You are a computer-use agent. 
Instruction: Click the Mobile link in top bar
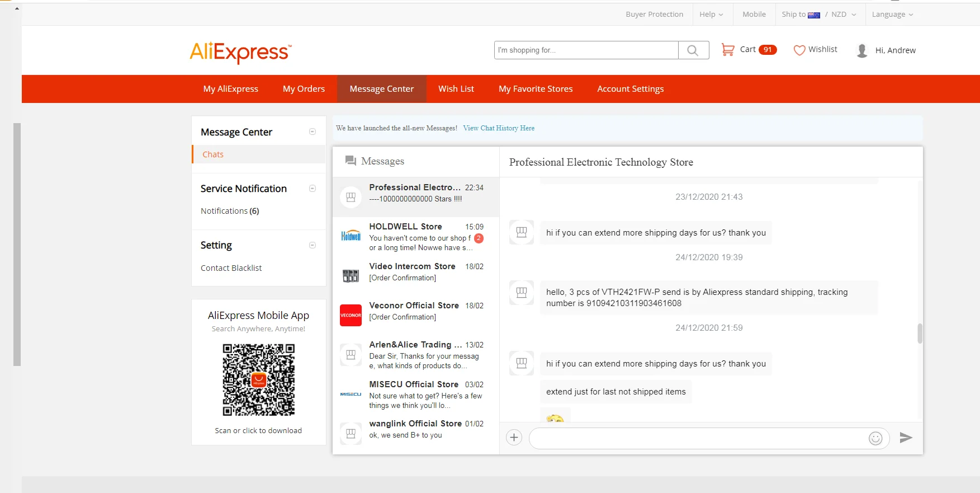754,15
